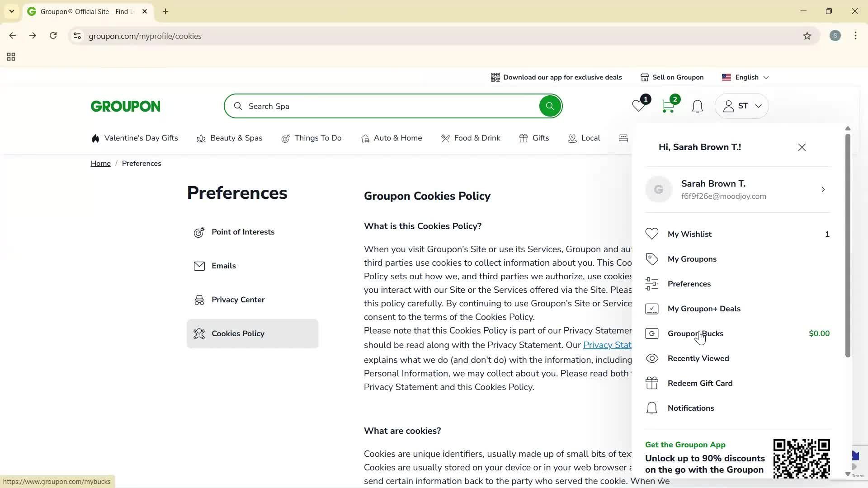Open the shopping cart with 2 items
The width and height of the screenshot is (868, 488).
(x=668, y=106)
